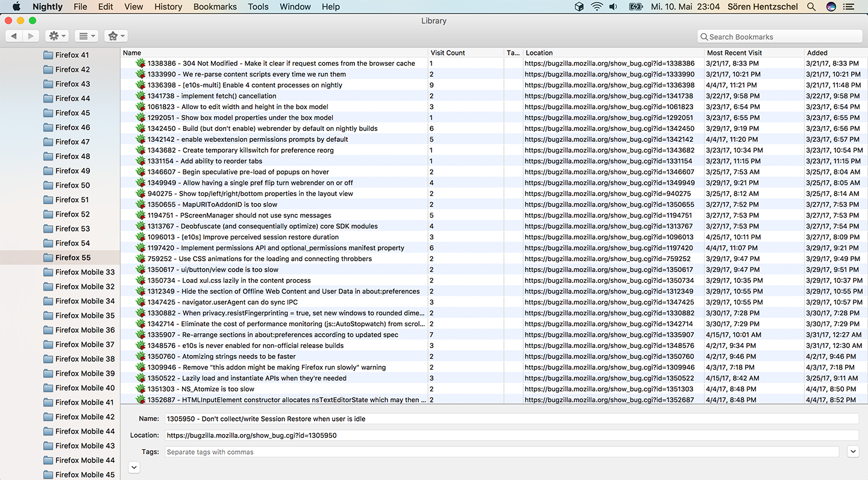Sort bookmarks by Visit Count column

pos(465,52)
